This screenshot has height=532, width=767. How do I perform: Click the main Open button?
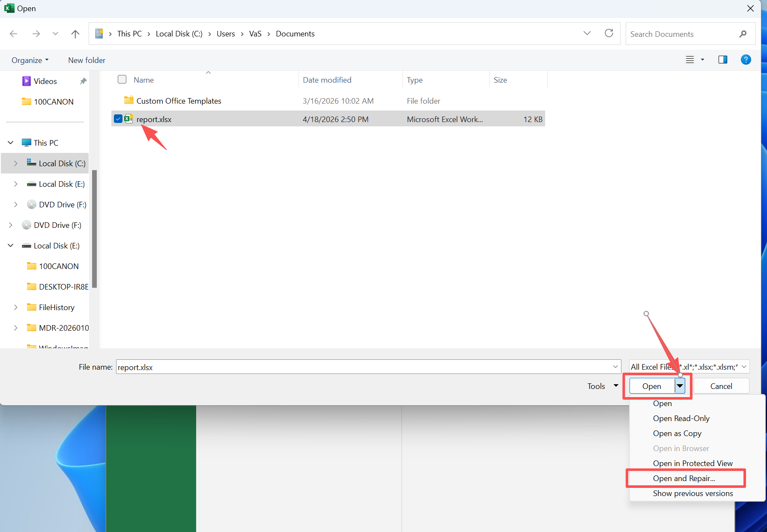[x=652, y=386]
